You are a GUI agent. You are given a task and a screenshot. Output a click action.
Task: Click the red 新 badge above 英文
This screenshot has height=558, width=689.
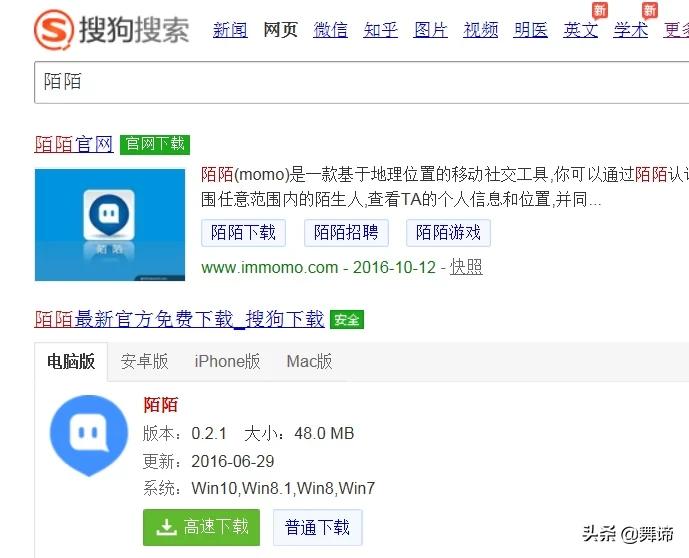click(600, 10)
